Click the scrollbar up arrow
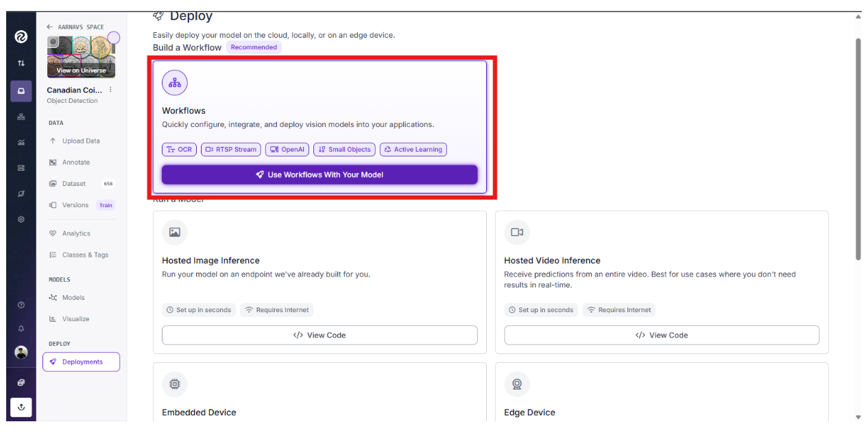This screenshot has width=868, height=435. pyautogui.click(x=858, y=16)
